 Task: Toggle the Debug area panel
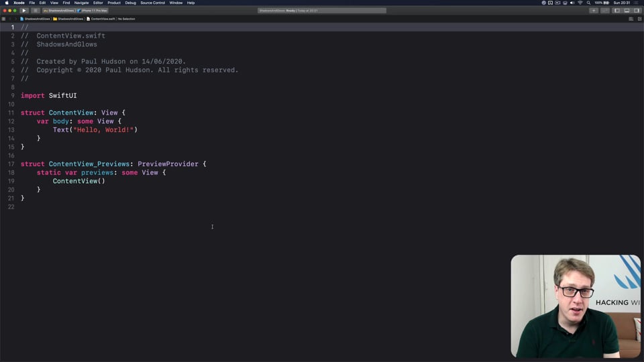[x=627, y=11]
